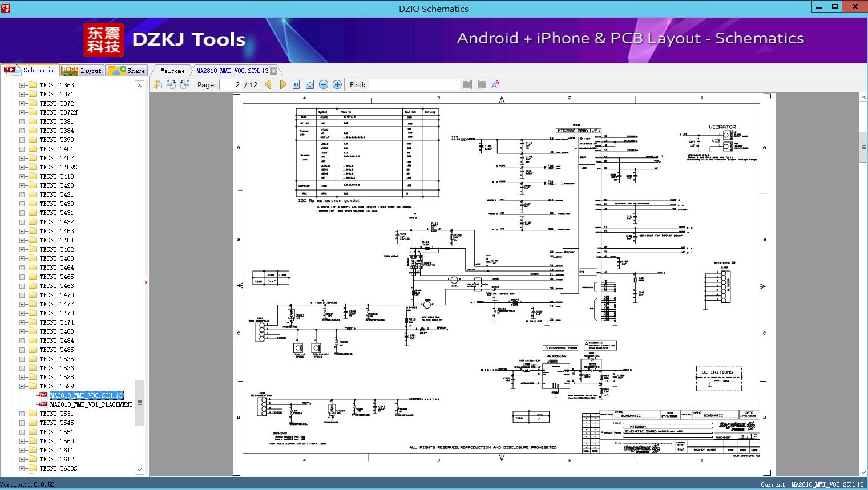Click the page number input field
868x490 pixels.
(x=230, y=84)
